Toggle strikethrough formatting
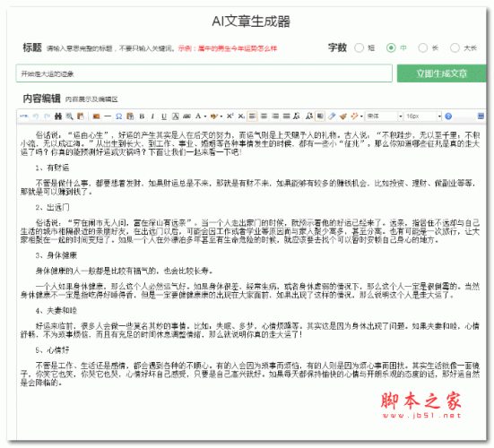The width and height of the screenshot is (494, 448). pyautogui.click(x=186, y=116)
